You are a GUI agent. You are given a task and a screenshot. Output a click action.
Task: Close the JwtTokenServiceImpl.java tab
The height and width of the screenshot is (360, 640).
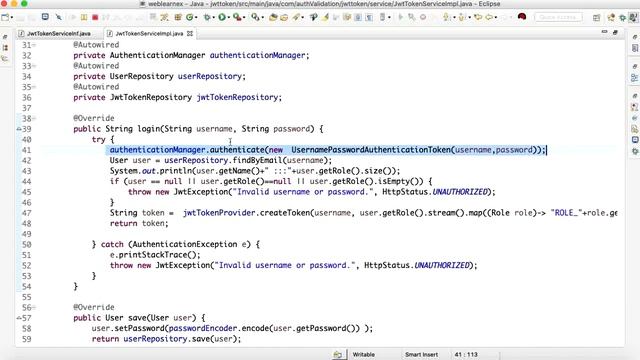click(x=190, y=33)
